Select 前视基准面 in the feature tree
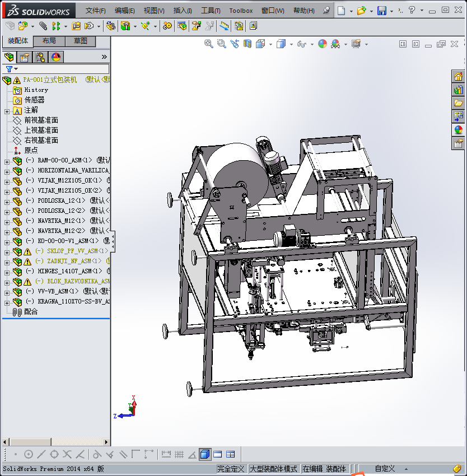Viewport: 467px width, 476px height. tap(41, 120)
